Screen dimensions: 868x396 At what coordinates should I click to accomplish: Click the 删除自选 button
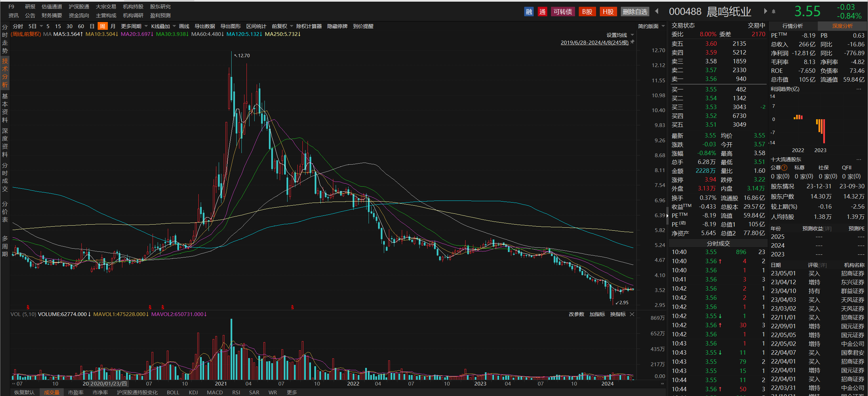pos(635,12)
